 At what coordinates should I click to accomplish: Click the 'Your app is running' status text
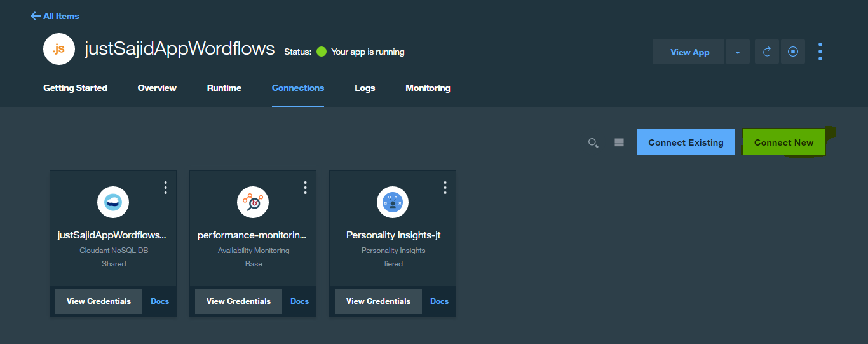coord(368,52)
